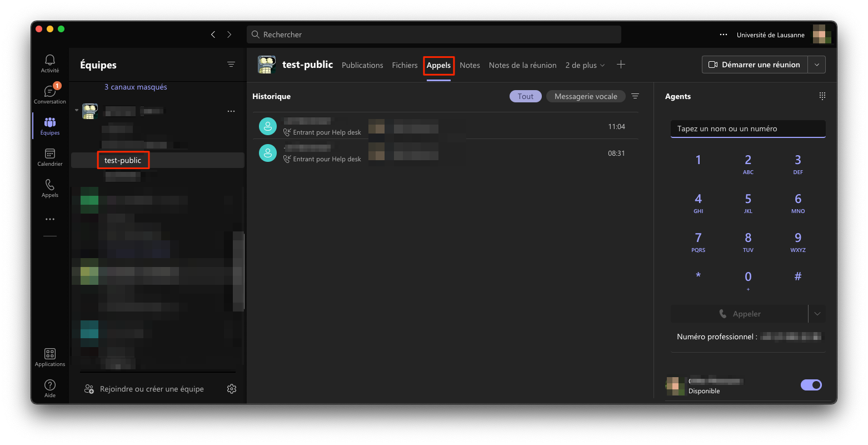Viewport: 868px width, 445px height.
Task: Expand the 2 de plus tabs menu
Action: coord(585,65)
